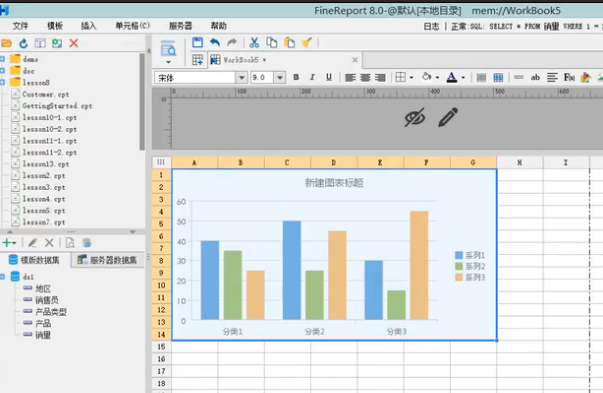Select column header A
603x393 pixels.
point(195,162)
